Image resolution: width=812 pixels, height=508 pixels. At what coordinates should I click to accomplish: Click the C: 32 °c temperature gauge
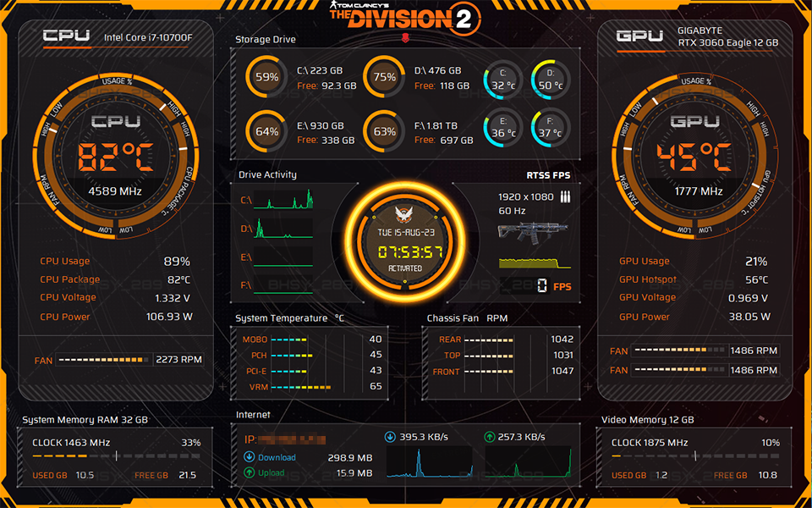[x=502, y=80]
